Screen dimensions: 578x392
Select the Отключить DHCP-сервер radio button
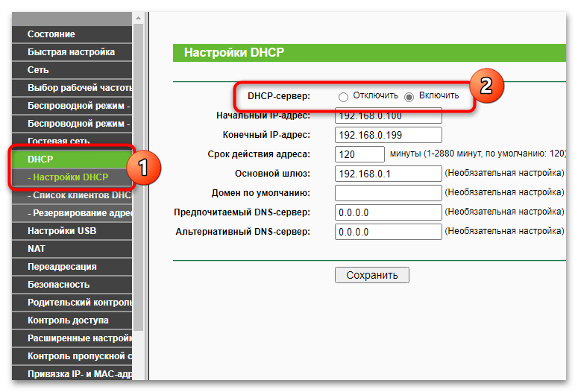pyautogui.click(x=343, y=97)
